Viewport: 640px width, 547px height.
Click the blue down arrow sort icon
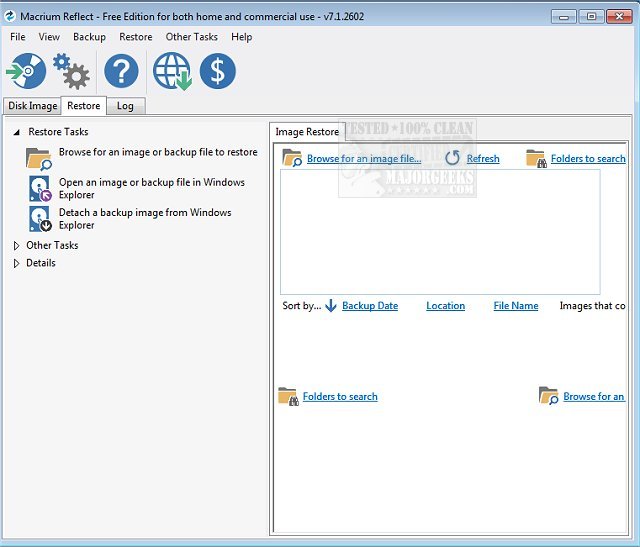331,305
